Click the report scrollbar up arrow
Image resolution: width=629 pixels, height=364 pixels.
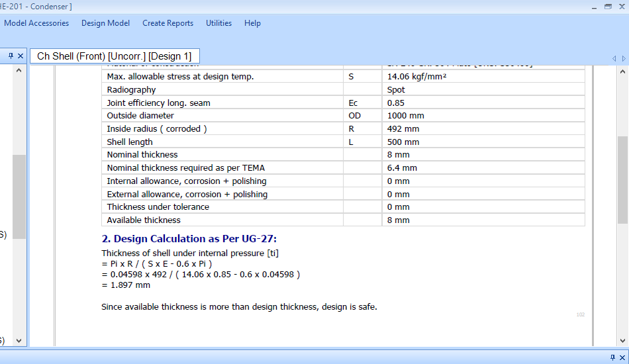(623, 71)
